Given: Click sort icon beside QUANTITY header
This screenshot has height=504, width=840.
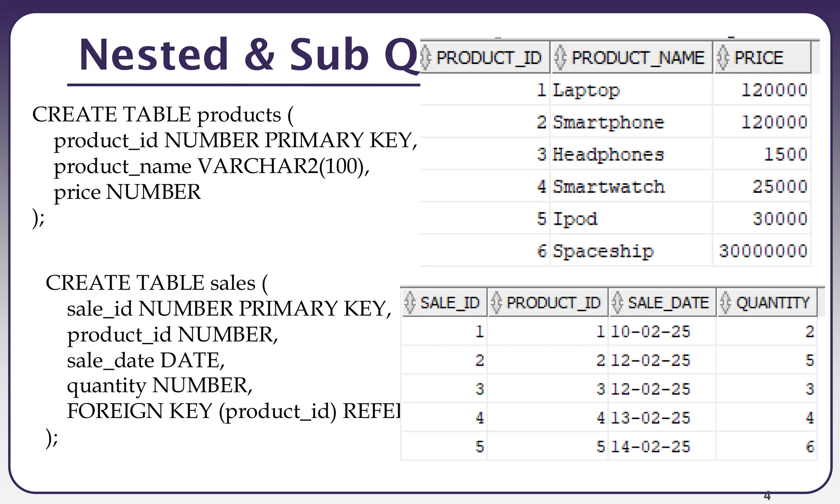Looking at the screenshot, I should [x=726, y=303].
